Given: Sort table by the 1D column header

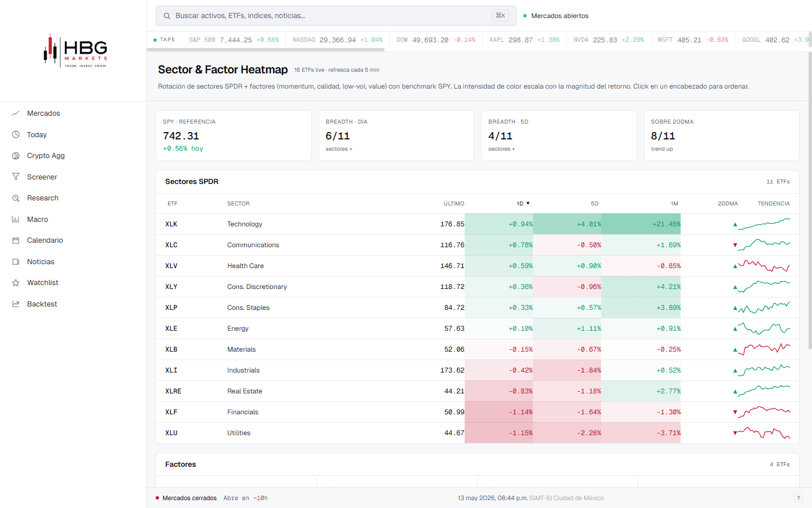Looking at the screenshot, I should (523, 203).
